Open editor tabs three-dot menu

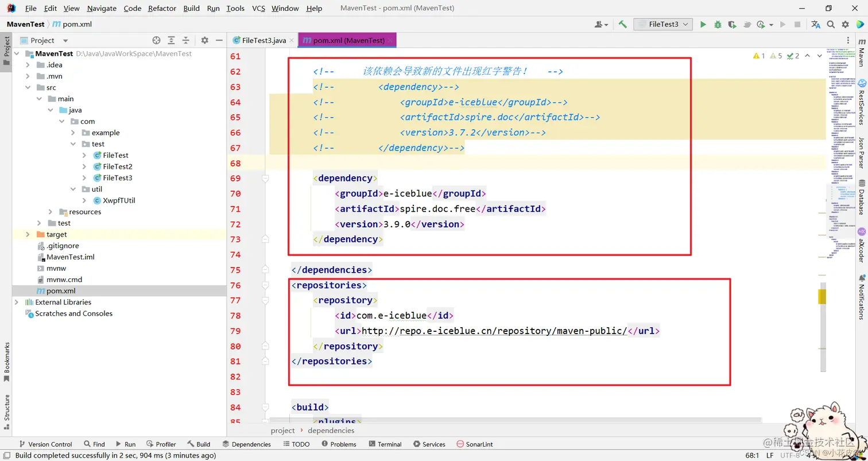(848, 40)
